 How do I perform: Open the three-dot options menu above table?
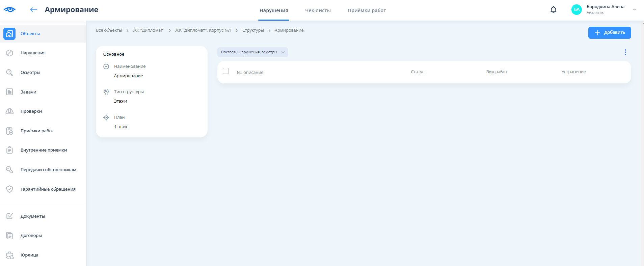(625, 52)
